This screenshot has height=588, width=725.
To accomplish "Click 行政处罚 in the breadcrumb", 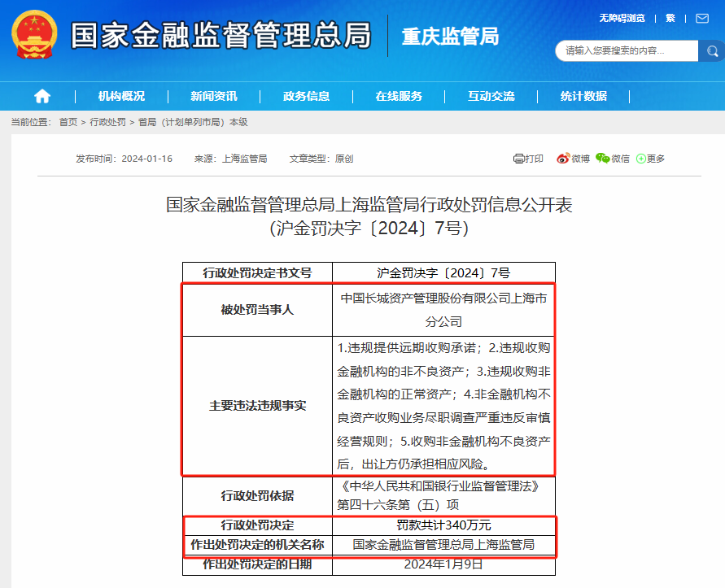I will click(107, 122).
